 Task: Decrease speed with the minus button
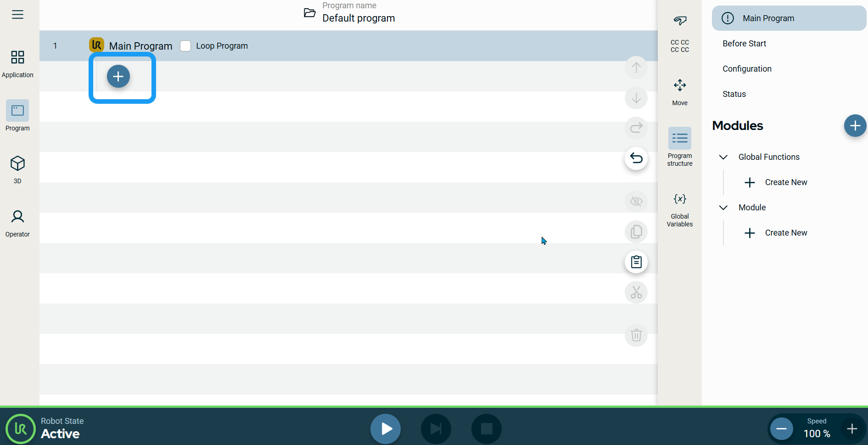pos(781,429)
